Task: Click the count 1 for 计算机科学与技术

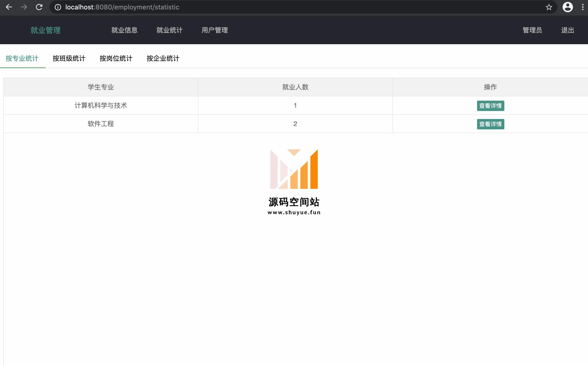Action: tap(295, 106)
